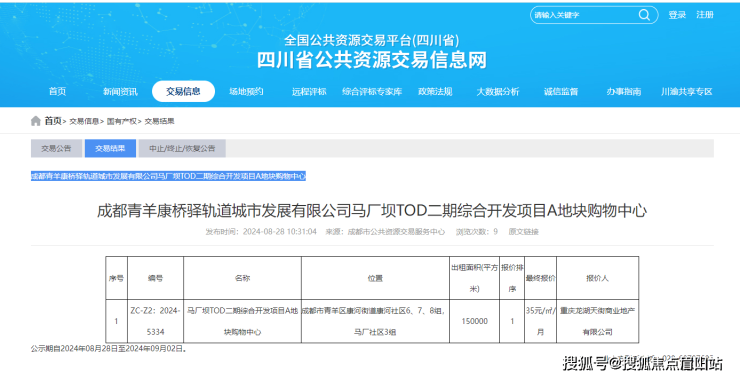Open the 首页 navigation item

[x=58, y=92]
